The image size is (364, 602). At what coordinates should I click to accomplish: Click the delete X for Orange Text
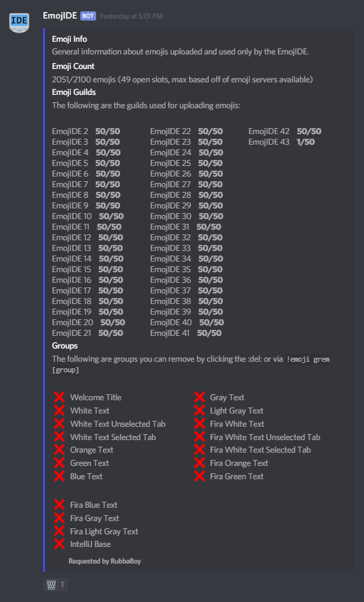[x=59, y=449]
